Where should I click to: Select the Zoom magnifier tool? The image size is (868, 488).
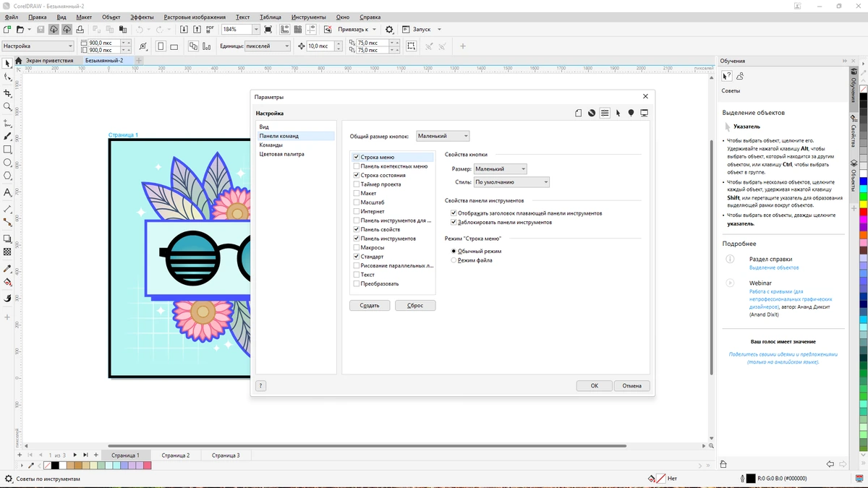7,107
